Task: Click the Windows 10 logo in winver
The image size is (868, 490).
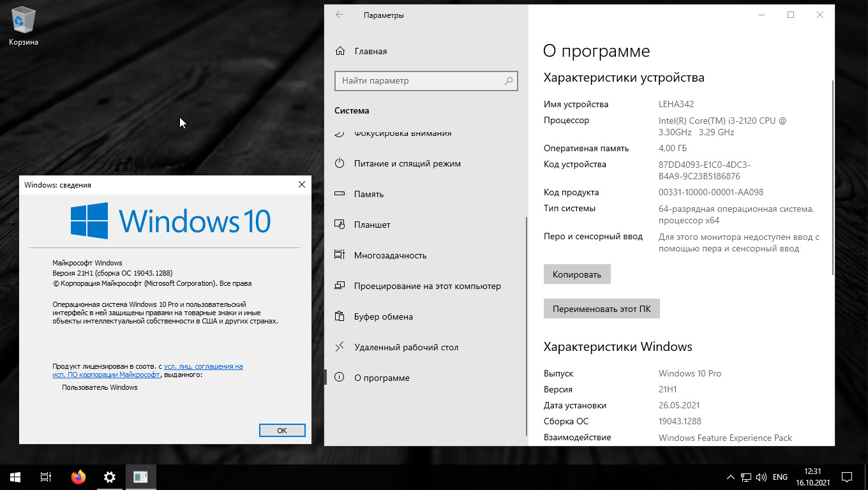Action: (171, 221)
